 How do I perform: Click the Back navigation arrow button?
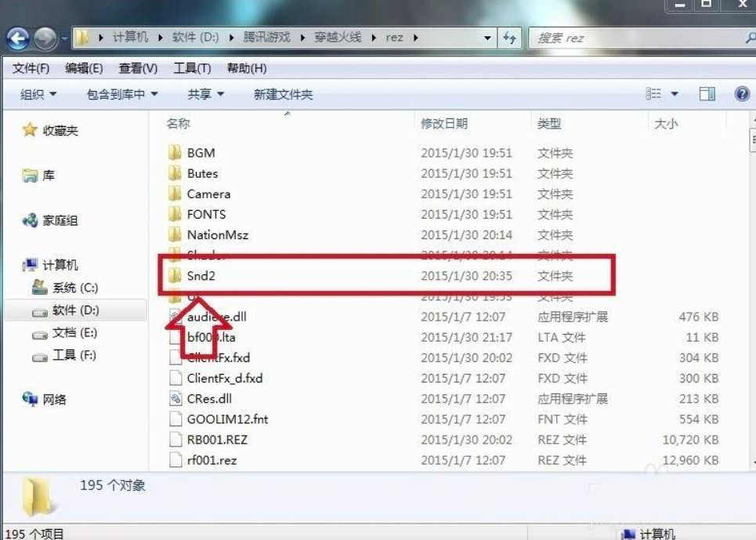pos(18,38)
